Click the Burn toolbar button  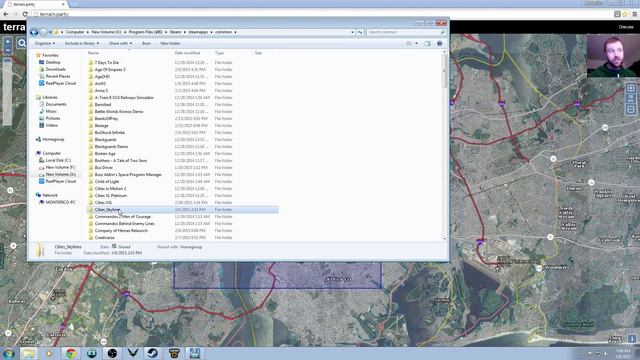click(x=147, y=43)
